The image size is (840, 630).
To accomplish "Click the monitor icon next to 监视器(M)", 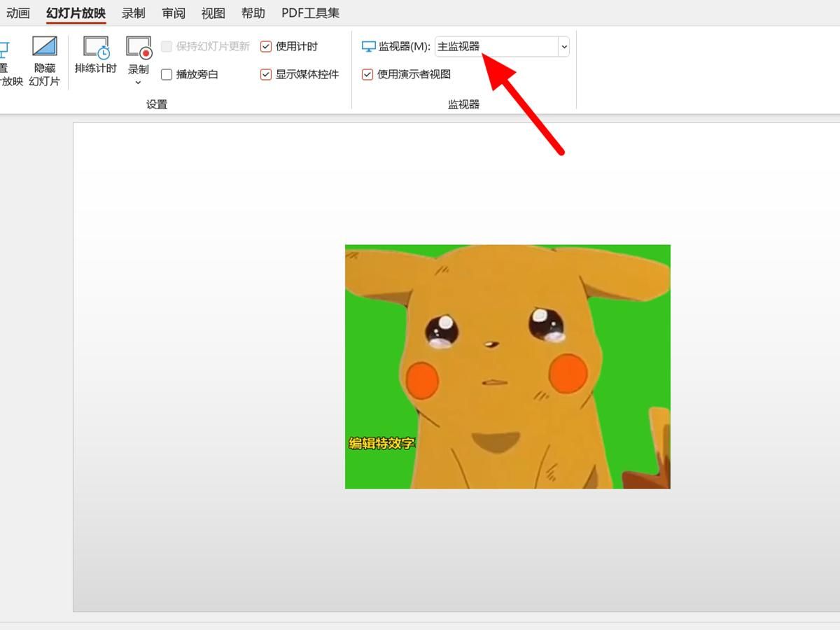I will coord(369,46).
